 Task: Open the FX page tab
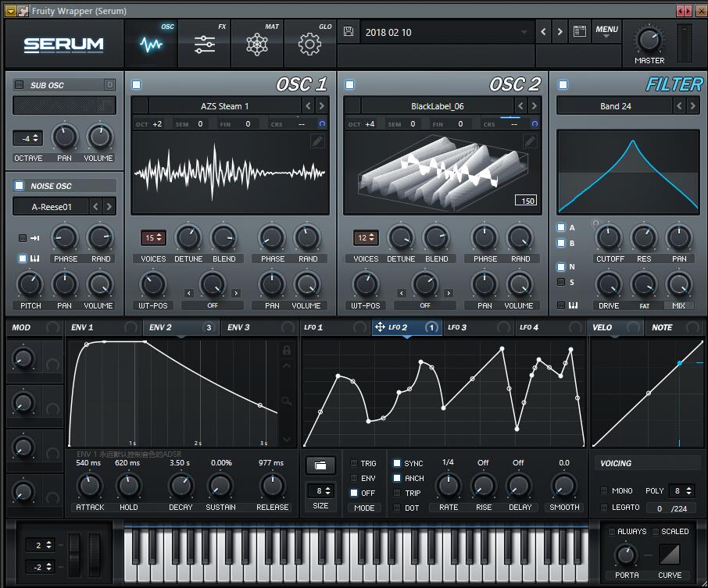click(205, 43)
